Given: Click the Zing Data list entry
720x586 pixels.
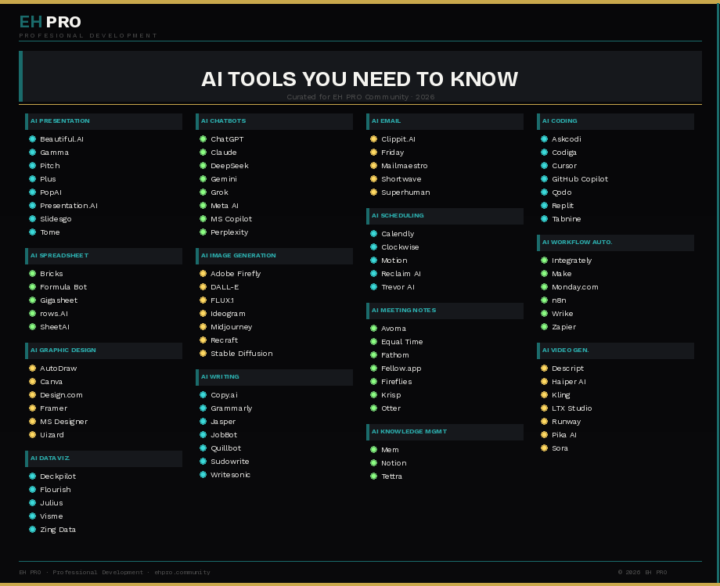Looking at the screenshot, I should [52, 530].
